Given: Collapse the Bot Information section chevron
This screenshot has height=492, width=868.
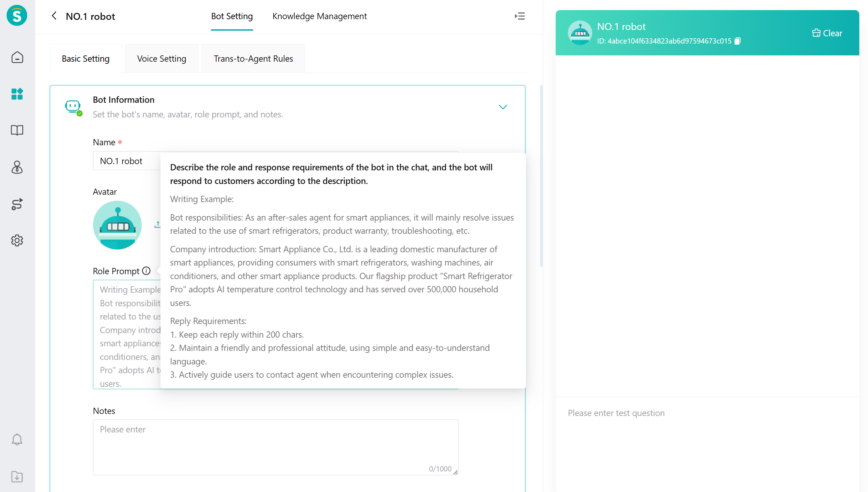Looking at the screenshot, I should [503, 107].
